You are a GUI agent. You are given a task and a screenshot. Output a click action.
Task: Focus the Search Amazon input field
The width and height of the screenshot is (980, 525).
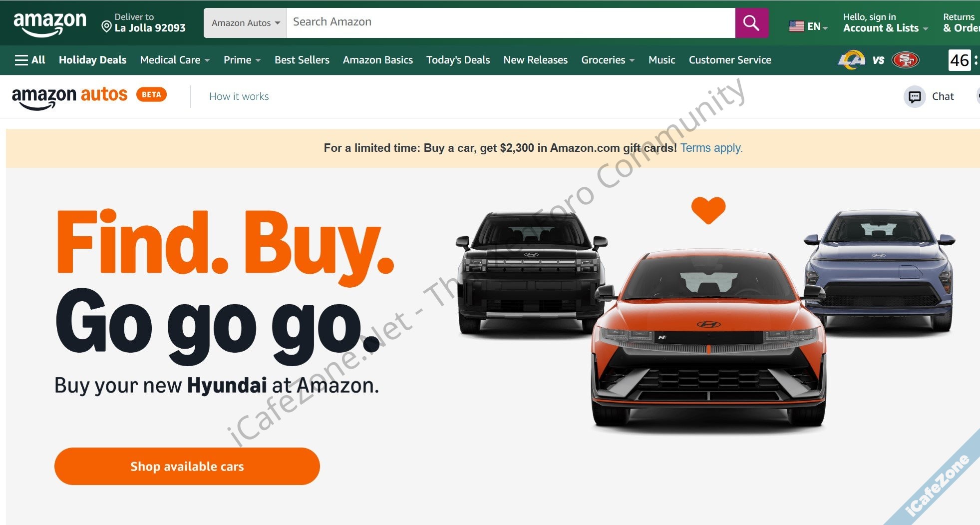tap(511, 22)
